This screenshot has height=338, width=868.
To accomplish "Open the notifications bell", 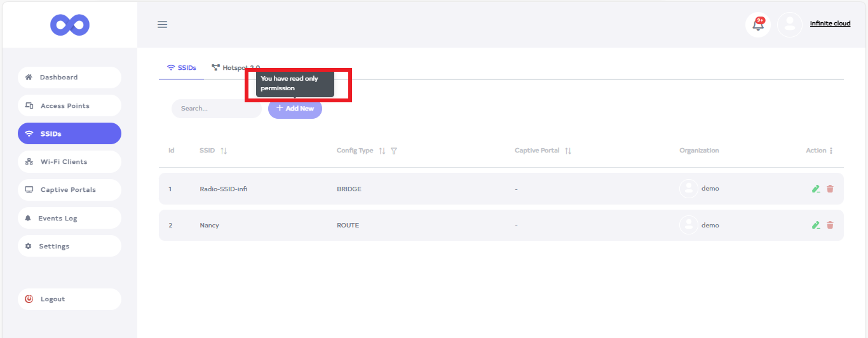I will click(x=757, y=24).
